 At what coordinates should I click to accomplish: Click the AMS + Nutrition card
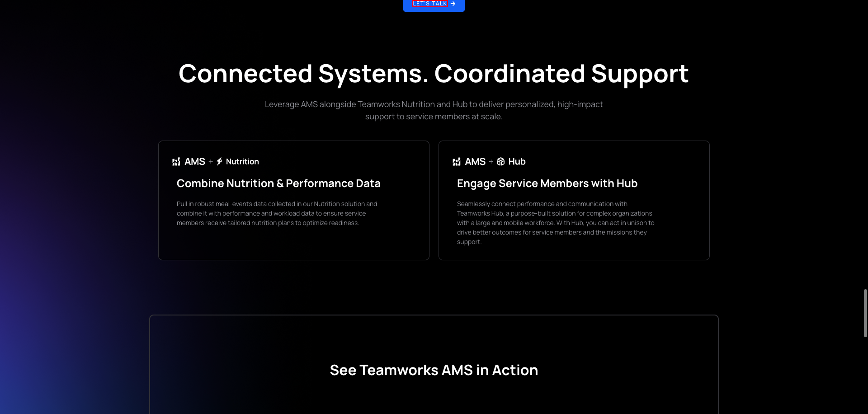[293, 200]
